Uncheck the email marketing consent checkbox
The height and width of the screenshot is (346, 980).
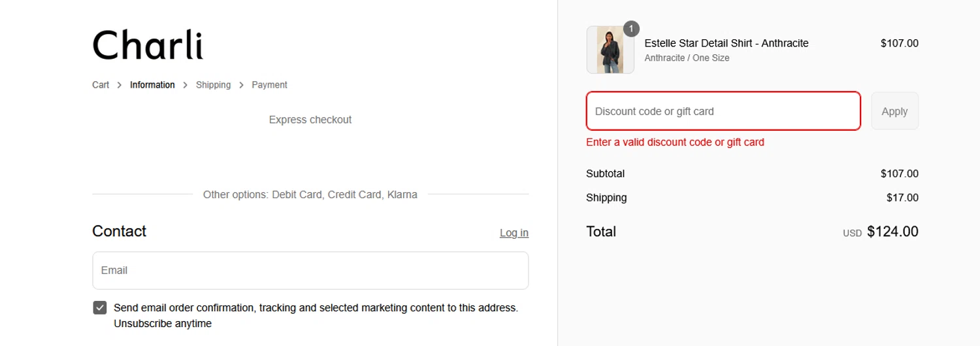(x=100, y=308)
